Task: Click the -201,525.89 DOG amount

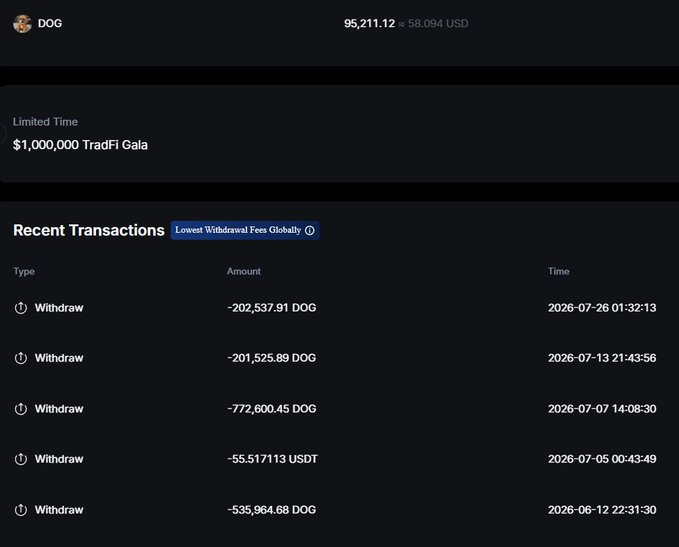Action: pyautogui.click(x=272, y=358)
